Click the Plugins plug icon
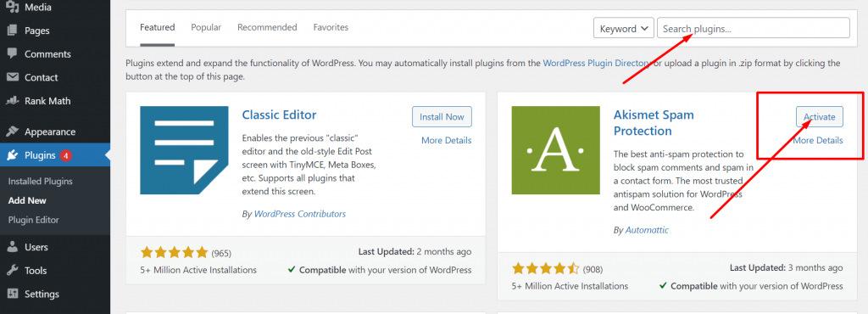868x314 pixels. pos(12,155)
